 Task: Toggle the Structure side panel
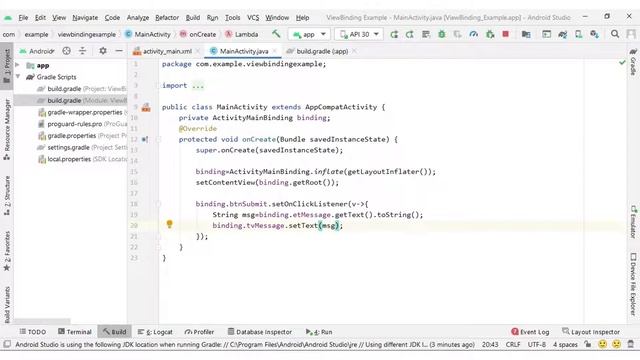tap(7, 196)
